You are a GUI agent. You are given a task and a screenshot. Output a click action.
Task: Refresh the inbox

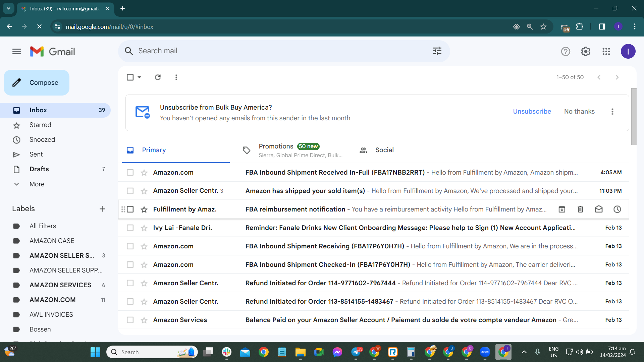coord(158,77)
